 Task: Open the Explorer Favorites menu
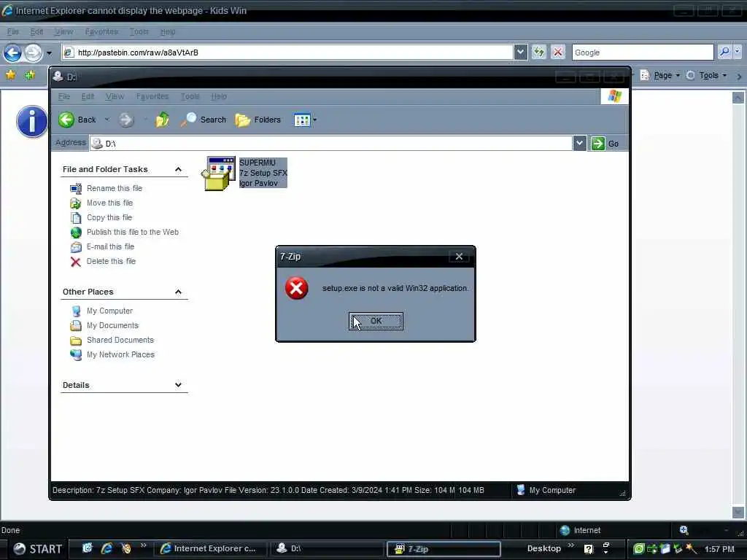152,96
